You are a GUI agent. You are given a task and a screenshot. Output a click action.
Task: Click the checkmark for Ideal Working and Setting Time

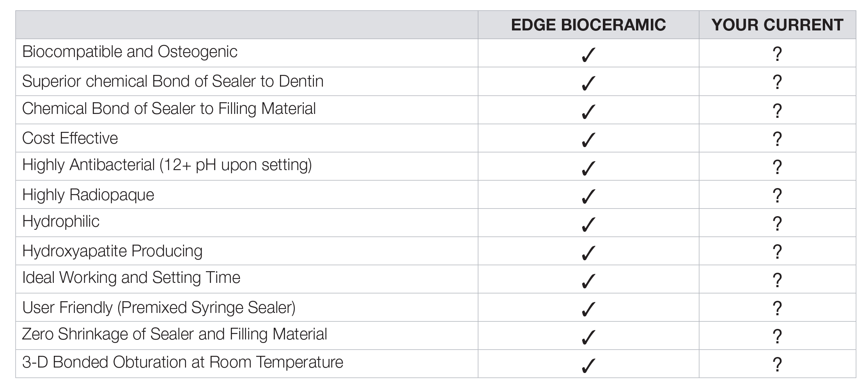tap(588, 281)
